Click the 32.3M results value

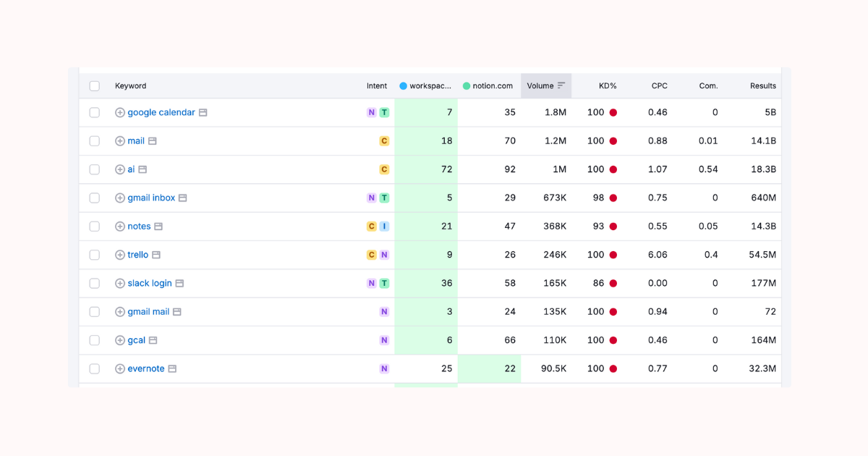(763, 368)
